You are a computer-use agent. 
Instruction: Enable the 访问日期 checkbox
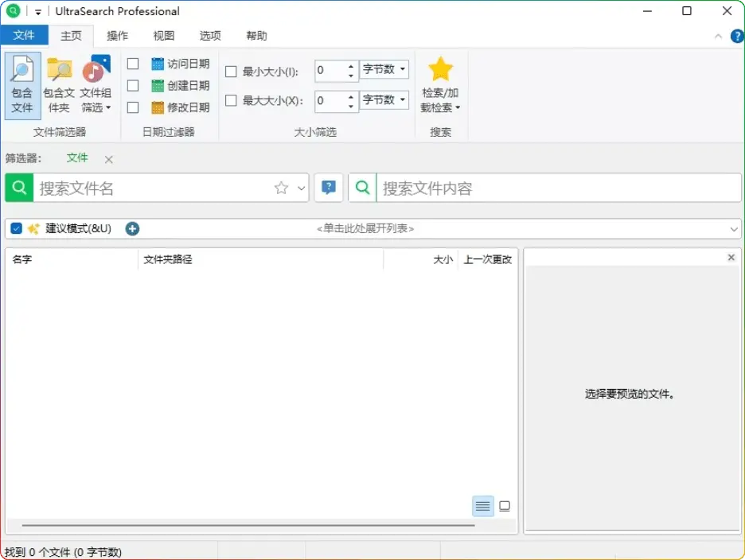click(x=133, y=64)
